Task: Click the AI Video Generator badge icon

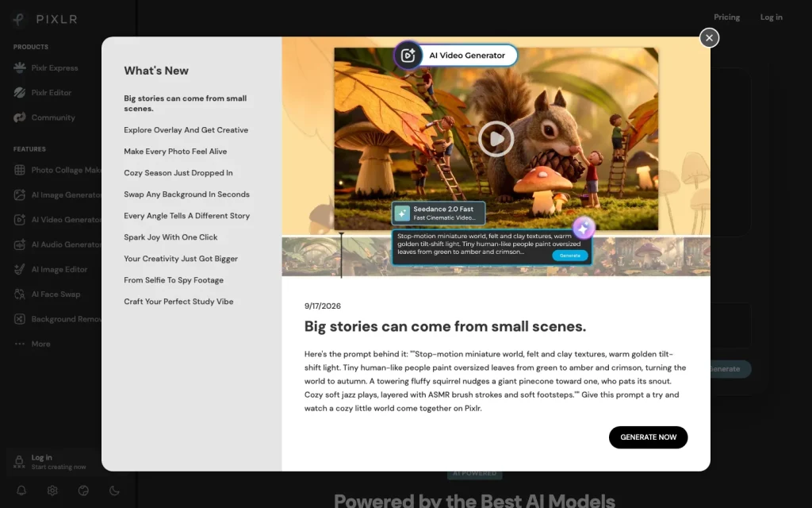Action: click(x=408, y=56)
